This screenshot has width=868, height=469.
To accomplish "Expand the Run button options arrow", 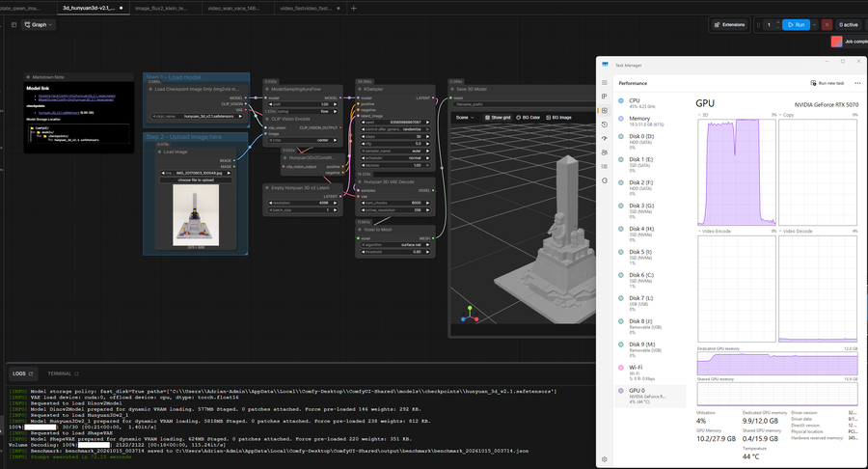I will (814, 25).
